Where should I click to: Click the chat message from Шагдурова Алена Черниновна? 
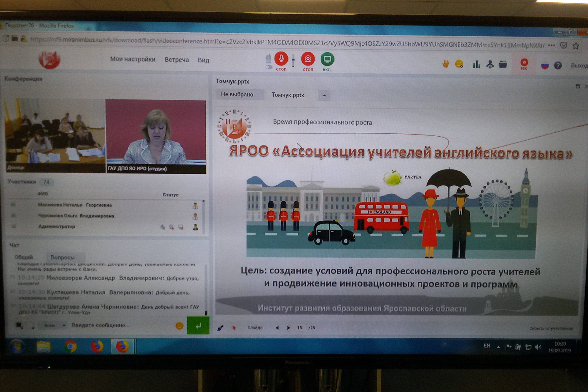(x=109, y=309)
